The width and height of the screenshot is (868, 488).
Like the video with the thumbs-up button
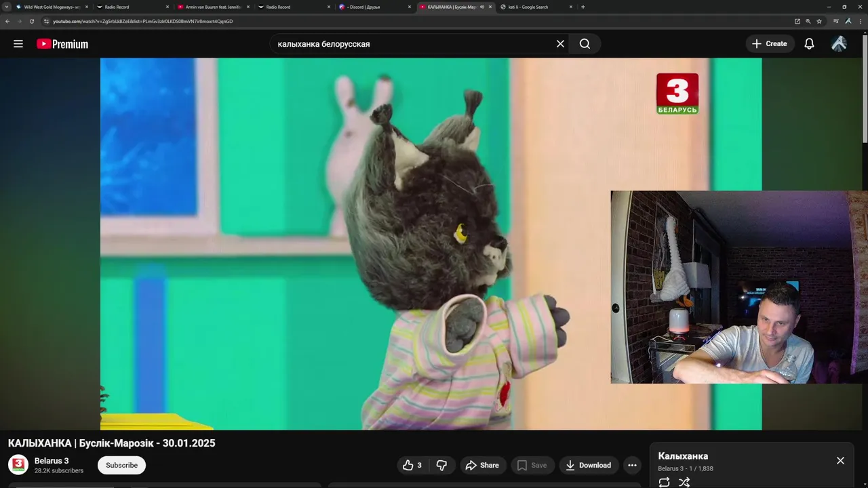(x=412, y=465)
